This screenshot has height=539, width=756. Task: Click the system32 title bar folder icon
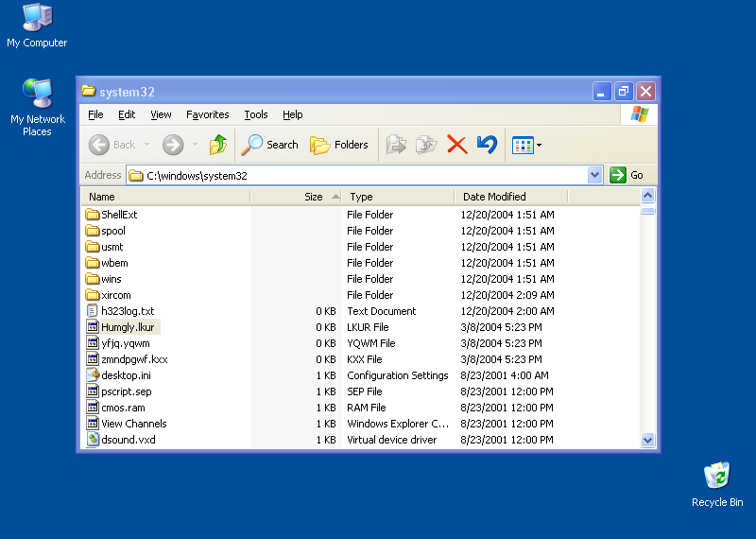coord(88,91)
